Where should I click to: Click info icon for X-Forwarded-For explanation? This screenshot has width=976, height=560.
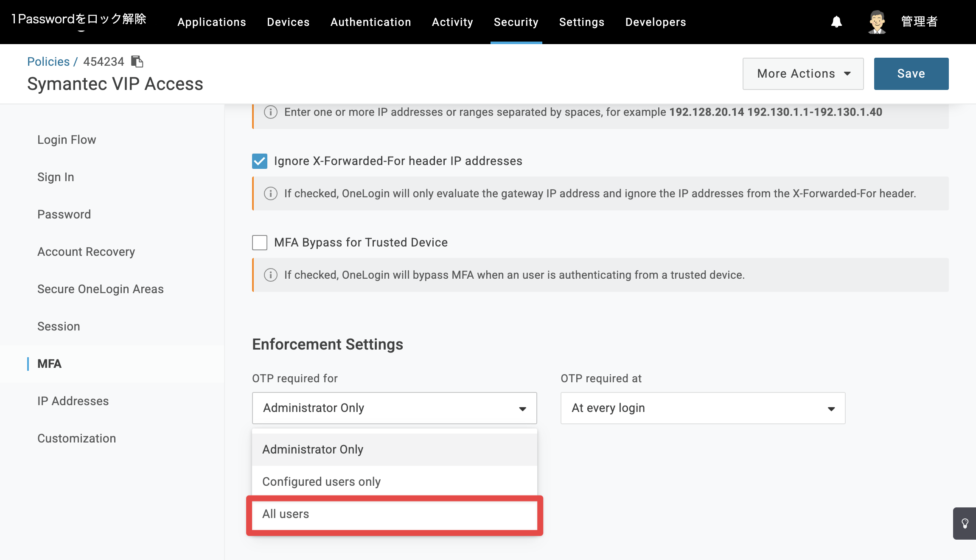pos(271,193)
